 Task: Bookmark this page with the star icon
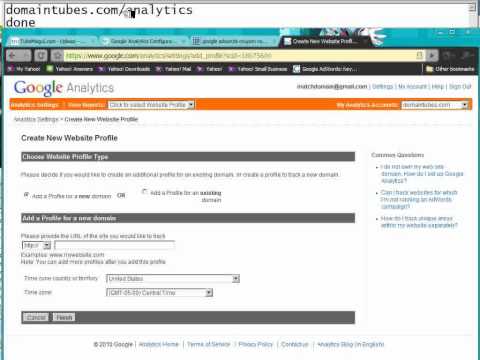point(57,55)
